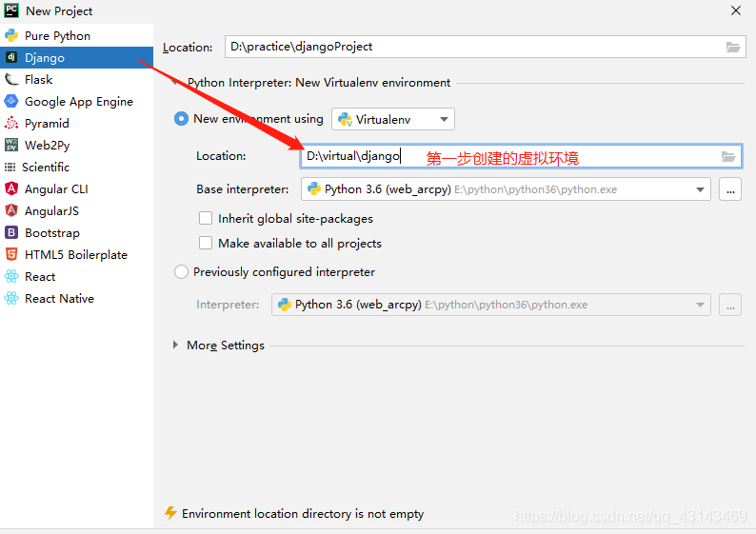Expand More Settings section

coord(175,346)
